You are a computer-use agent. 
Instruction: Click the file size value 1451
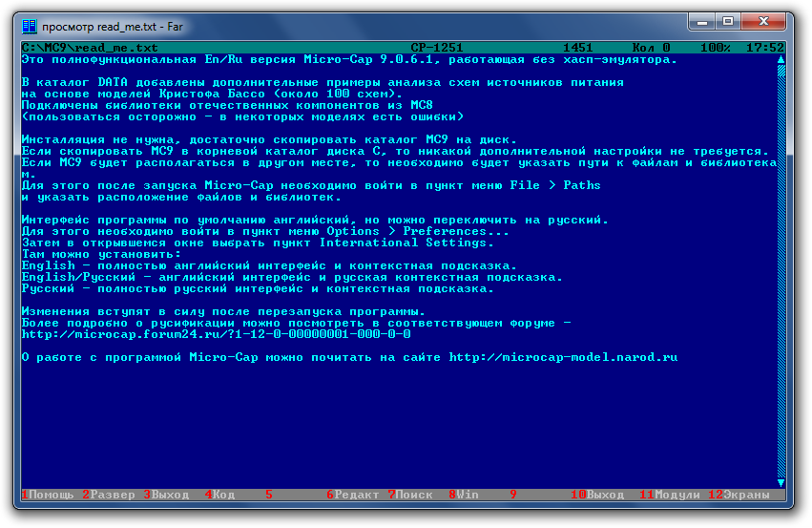click(x=578, y=48)
